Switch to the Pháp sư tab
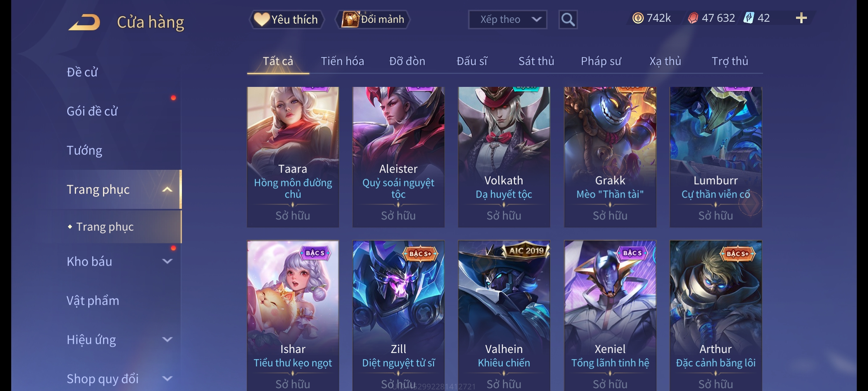The height and width of the screenshot is (391, 868). click(x=601, y=61)
